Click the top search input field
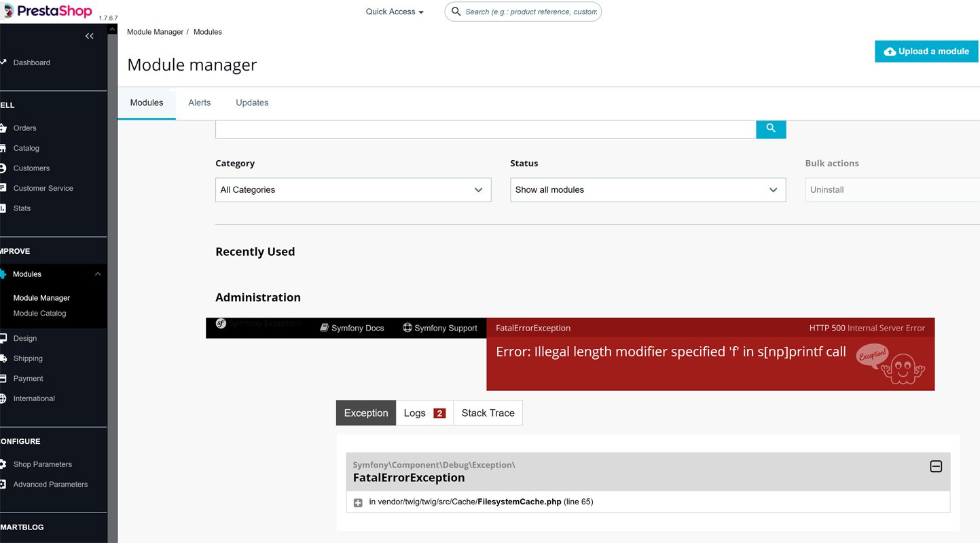980x543 pixels. click(523, 12)
